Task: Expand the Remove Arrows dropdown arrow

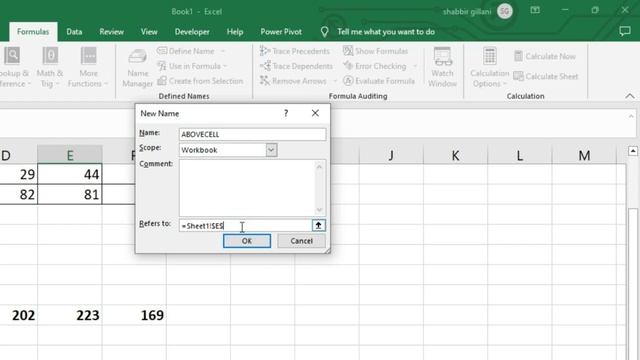Action: [335, 81]
